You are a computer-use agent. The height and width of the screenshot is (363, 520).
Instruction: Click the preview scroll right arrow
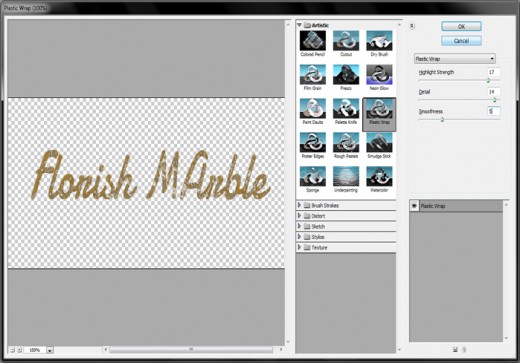[281, 349]
